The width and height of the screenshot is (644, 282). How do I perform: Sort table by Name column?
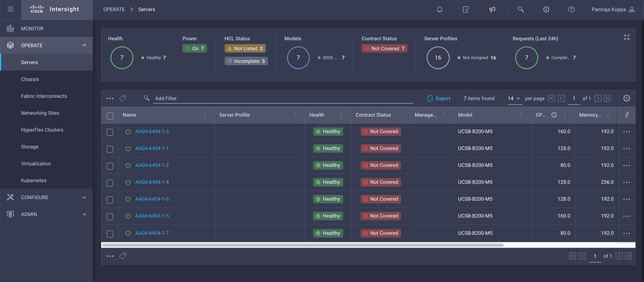click(x=205, y=115)
